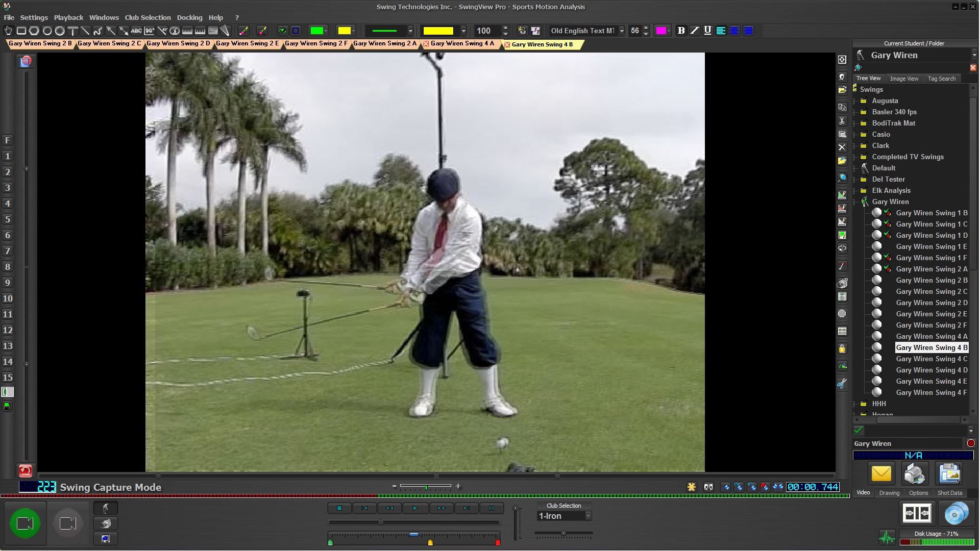The height and width of the screenshot is (551, 980).
Task: Toggle italic text formatting
Action: [x=694, y=31]
